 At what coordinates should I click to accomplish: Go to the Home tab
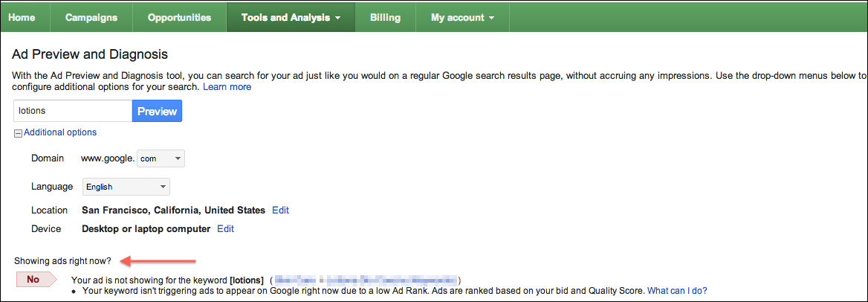click(22, 18)
